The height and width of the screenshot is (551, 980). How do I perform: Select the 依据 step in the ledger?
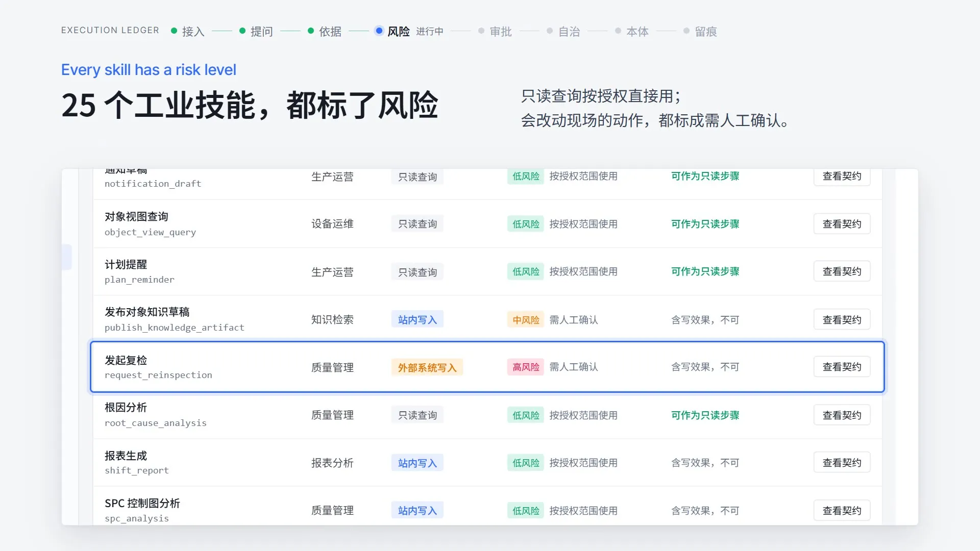pos(325,31)
